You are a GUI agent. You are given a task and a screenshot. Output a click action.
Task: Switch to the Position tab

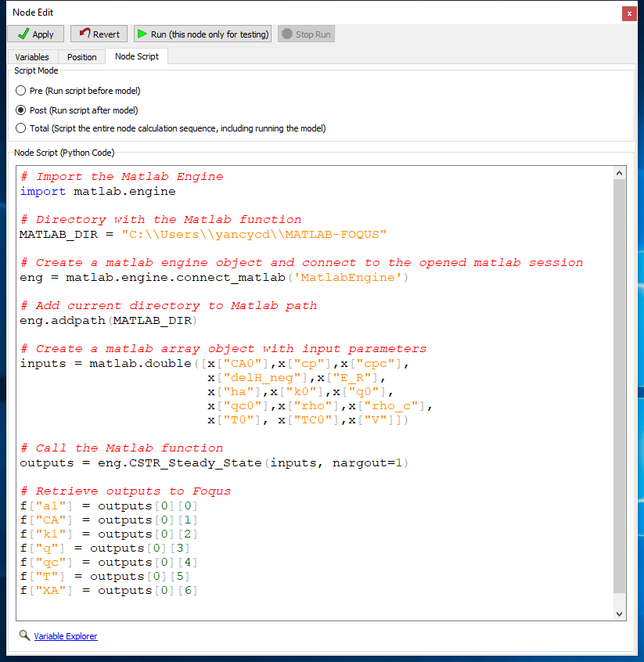82,57
